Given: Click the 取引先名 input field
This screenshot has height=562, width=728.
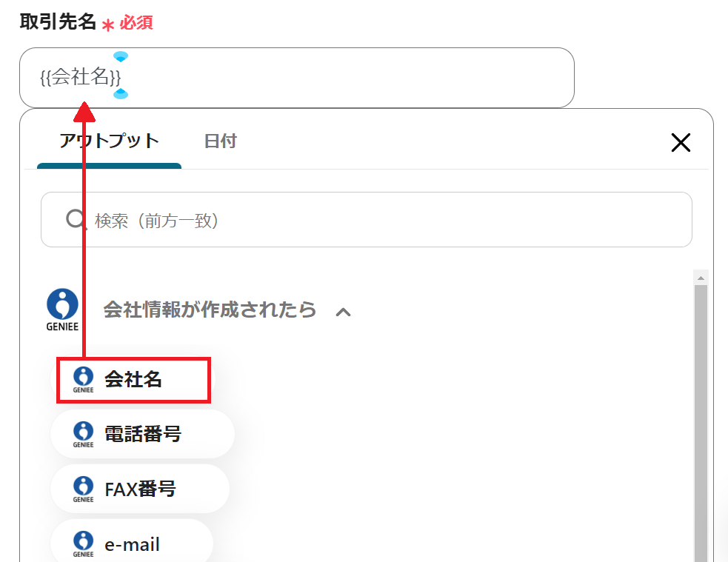Looking at the screenshot, I should 333,77.
